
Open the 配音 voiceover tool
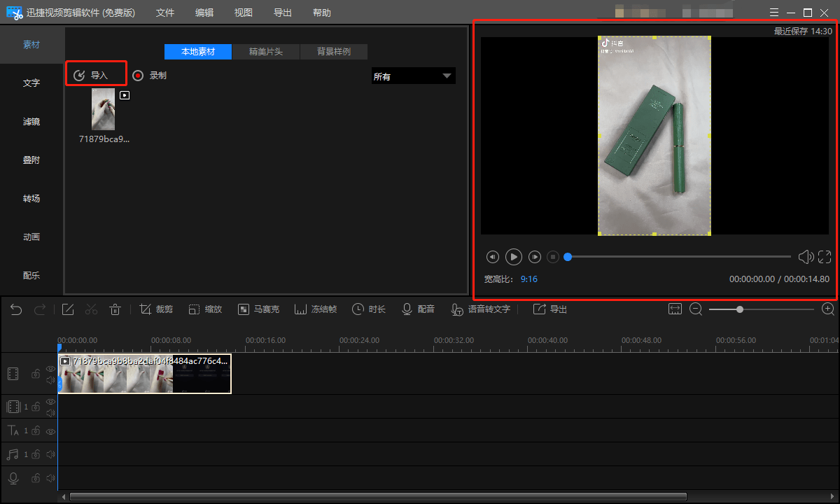coord(418,309)
